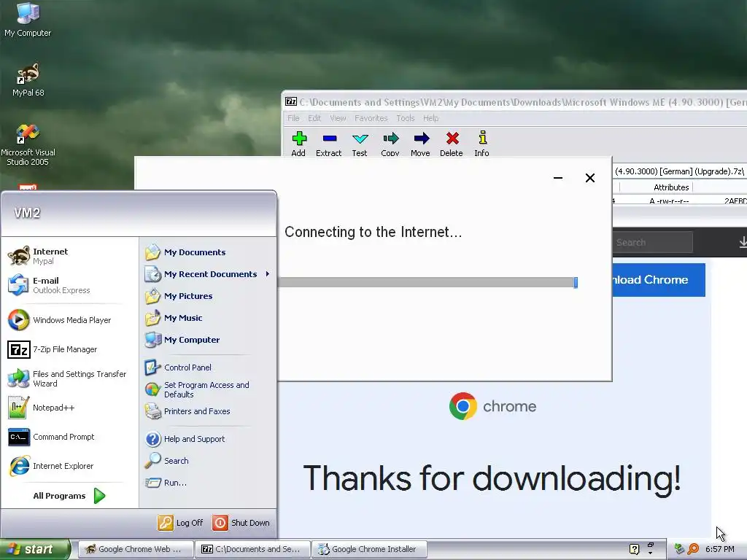The height and width of the screenshot is (560, 747).
Task: Open 7-Zip File Manager from Start menu
Action: click(x=69, y=349)
